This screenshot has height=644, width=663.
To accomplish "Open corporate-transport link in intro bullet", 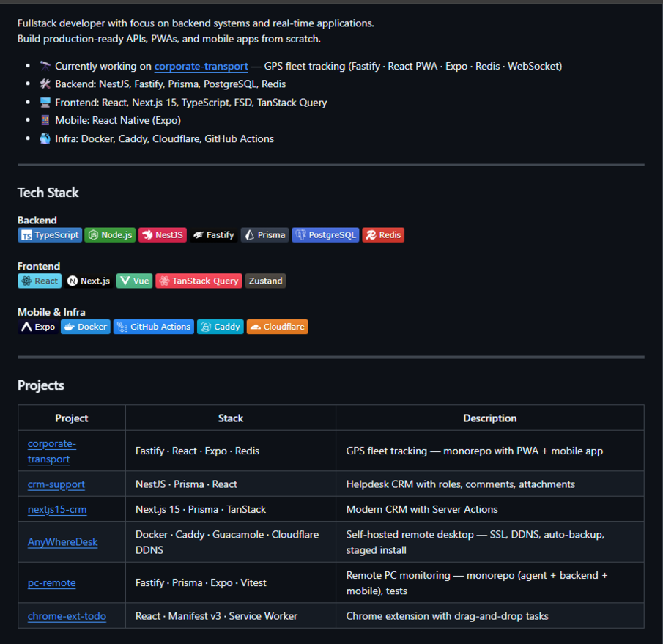I will [x=201, y=67].
